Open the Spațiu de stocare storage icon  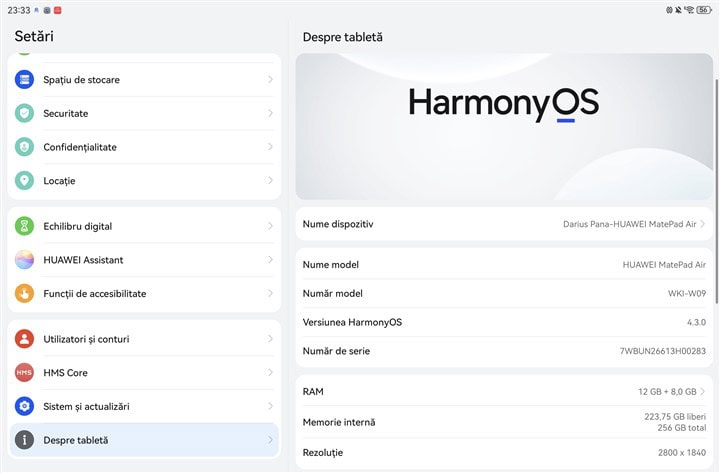24,79
